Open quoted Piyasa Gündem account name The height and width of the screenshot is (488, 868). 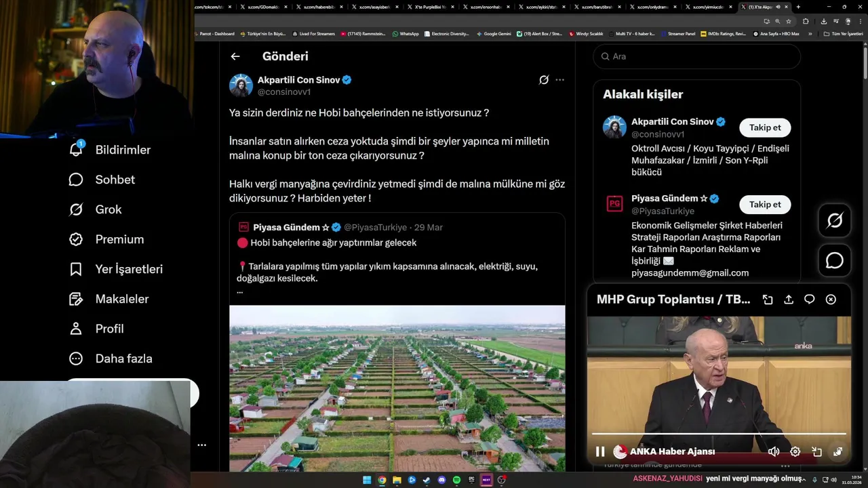coord(291,227)
